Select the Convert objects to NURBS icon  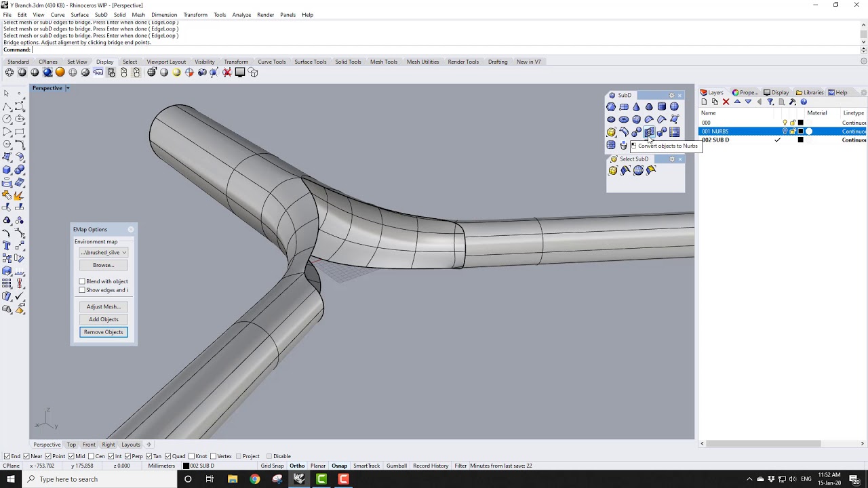coord(649,132)
